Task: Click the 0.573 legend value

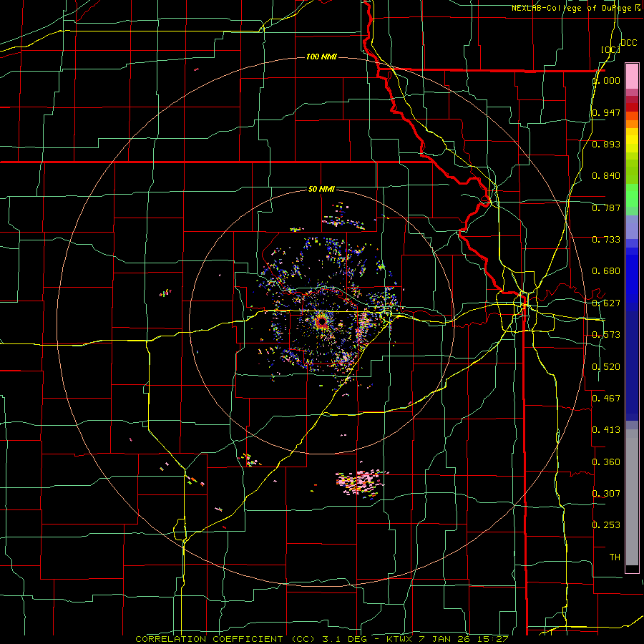Action: [x=606, y=335]
